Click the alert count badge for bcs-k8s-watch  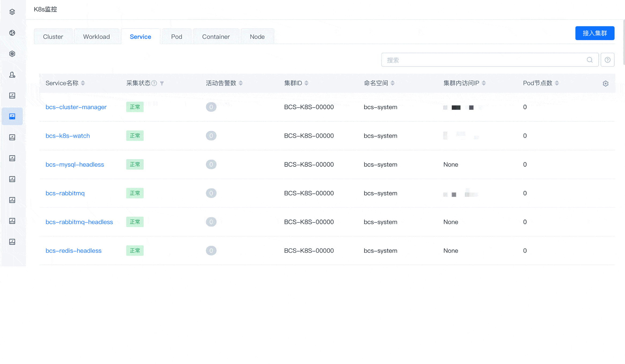(211, 136)
